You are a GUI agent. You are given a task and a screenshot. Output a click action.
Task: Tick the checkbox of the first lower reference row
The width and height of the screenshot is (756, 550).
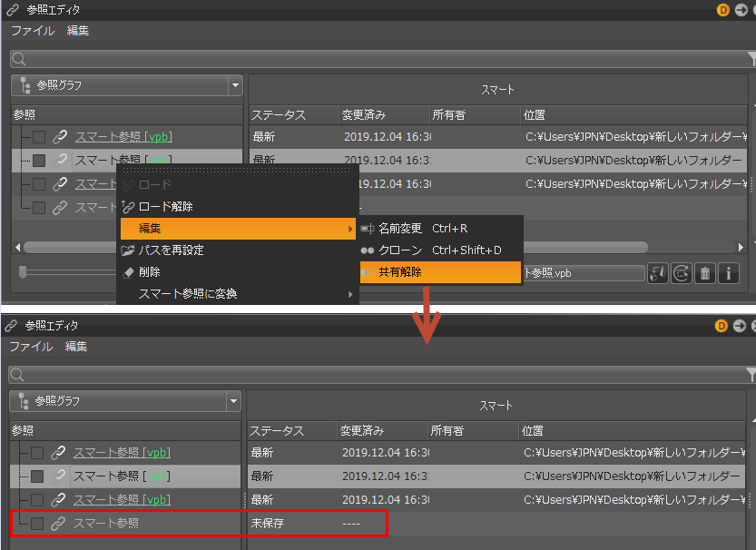pos(37,453)
